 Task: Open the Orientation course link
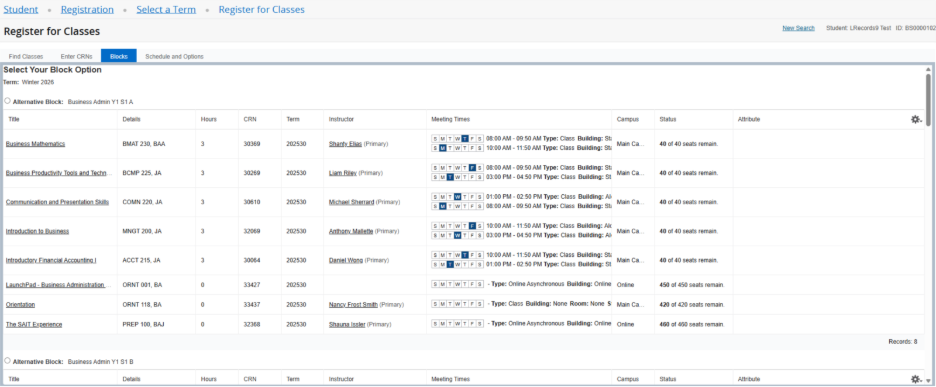20,305
